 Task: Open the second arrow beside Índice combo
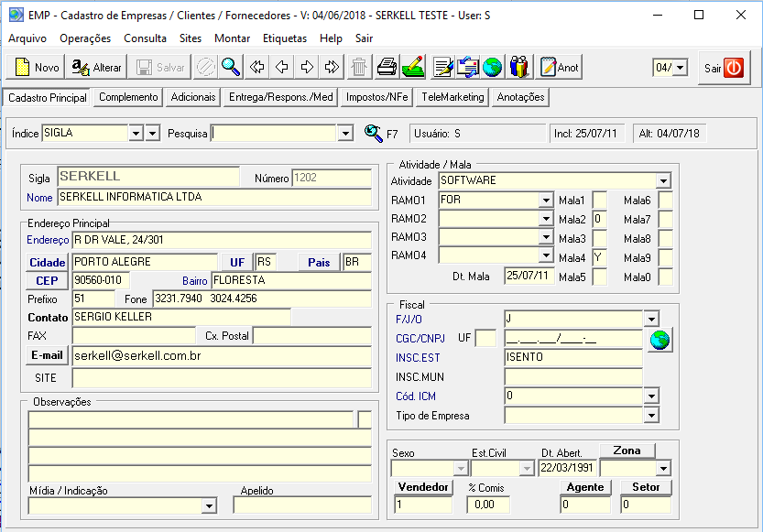pyautogui.click(x=153, y=134)
